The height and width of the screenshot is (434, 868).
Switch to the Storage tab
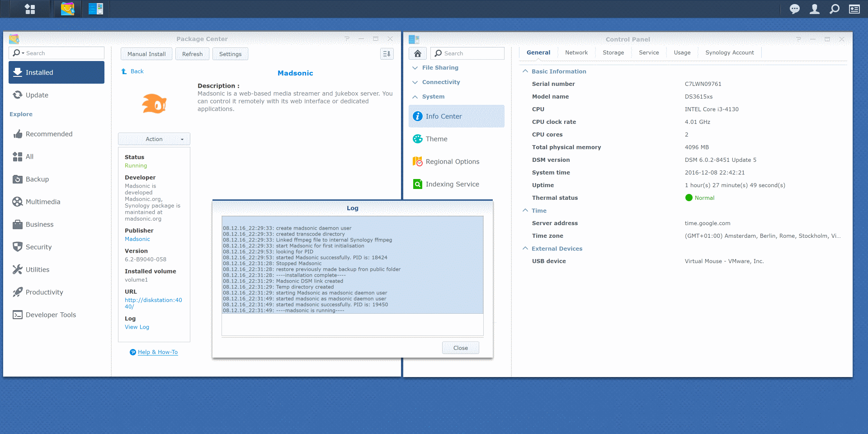613,53
